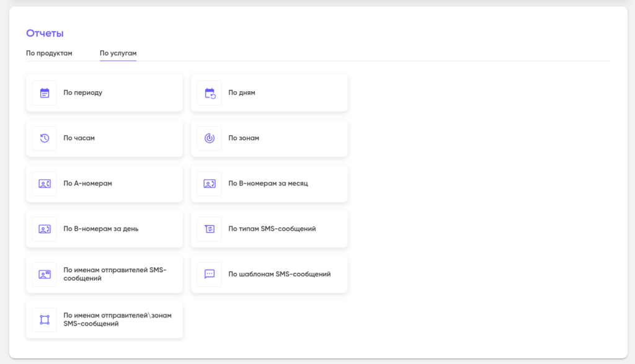The width and height of the screenshot is (635, 364).
Task: Click the icon beside По B-номерам за день
Action: pyautogui.click(x=45, y=229)
